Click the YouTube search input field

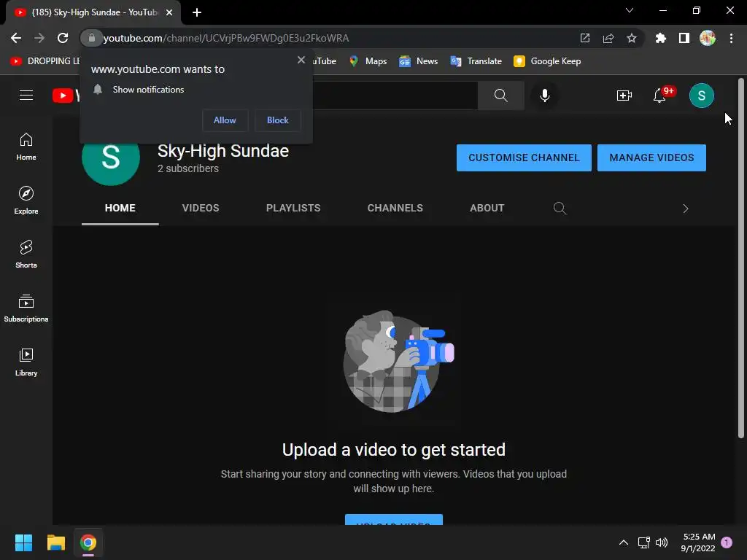[395, 96]
